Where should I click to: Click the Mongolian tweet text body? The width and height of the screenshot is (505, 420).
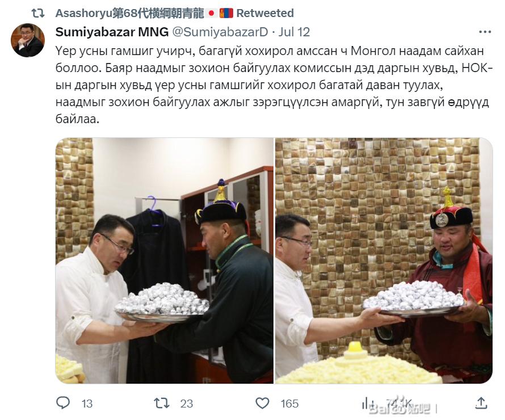click(273, 85)
